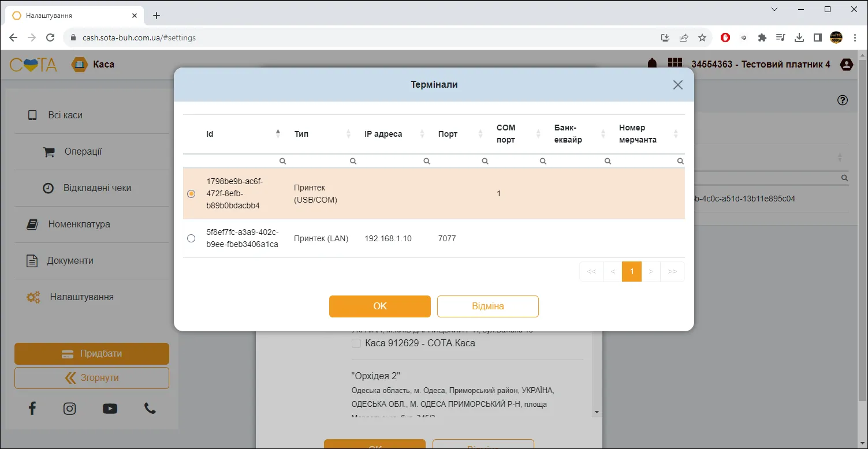
Task: Sort terminals by Номер мерчанта column
Action: click(676, 134)
